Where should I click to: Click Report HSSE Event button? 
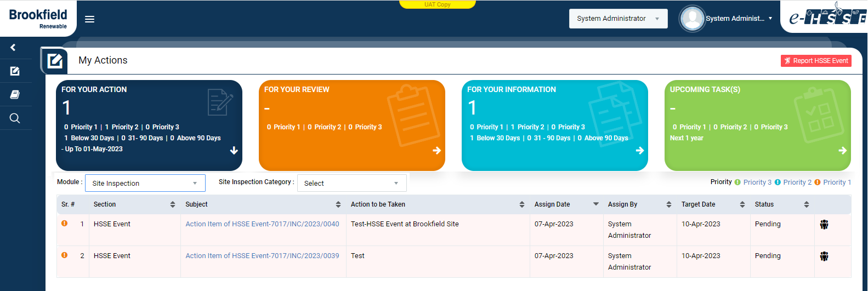click(816, 61)
